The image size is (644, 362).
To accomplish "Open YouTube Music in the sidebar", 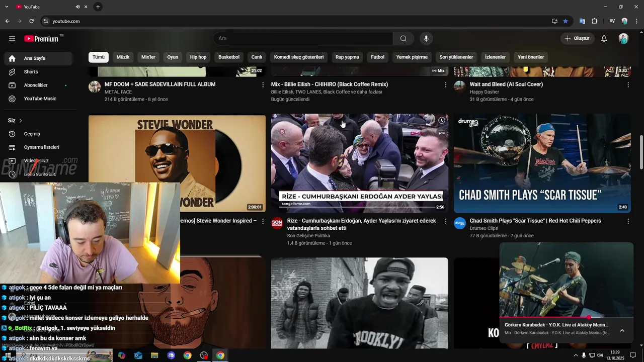I will coord(38,99).
